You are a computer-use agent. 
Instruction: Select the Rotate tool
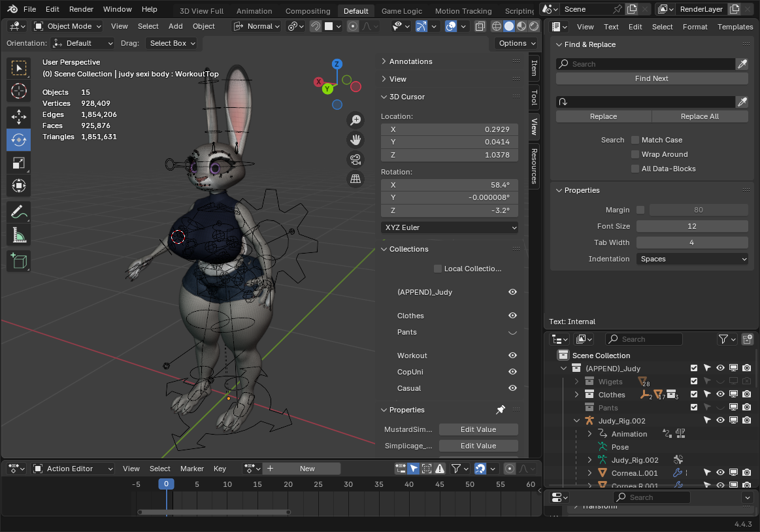click(18, 140)
